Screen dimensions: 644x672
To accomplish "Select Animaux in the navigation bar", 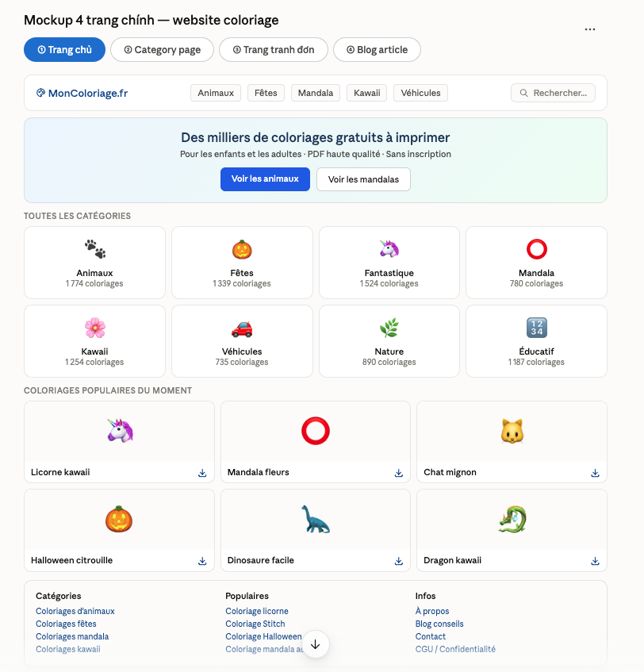I will pos(216,93).
